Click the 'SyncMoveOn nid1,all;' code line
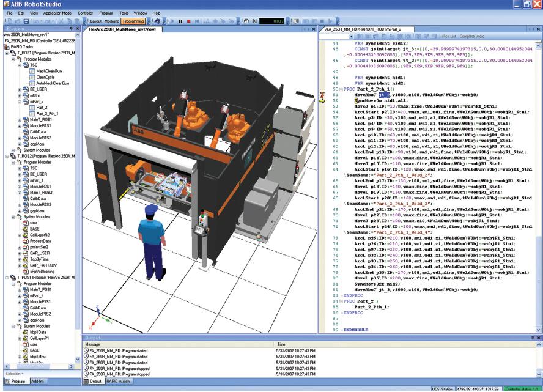 (380, 101)
